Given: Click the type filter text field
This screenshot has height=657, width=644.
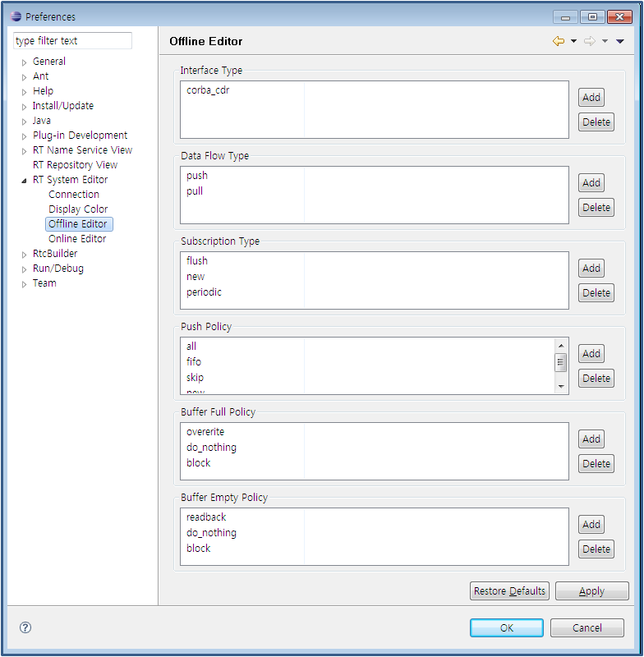Looking at the screenshot, I should click(72, 41).
